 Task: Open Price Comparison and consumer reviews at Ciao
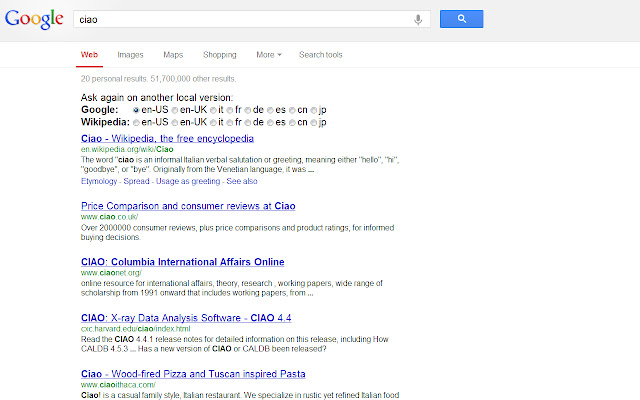[x=188, y=206]
